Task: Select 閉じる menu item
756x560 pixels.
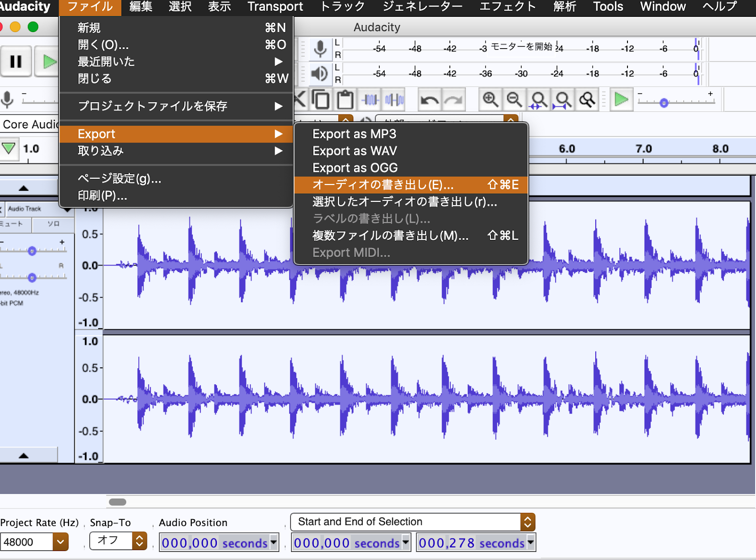Action: click(x=176, y=78)
